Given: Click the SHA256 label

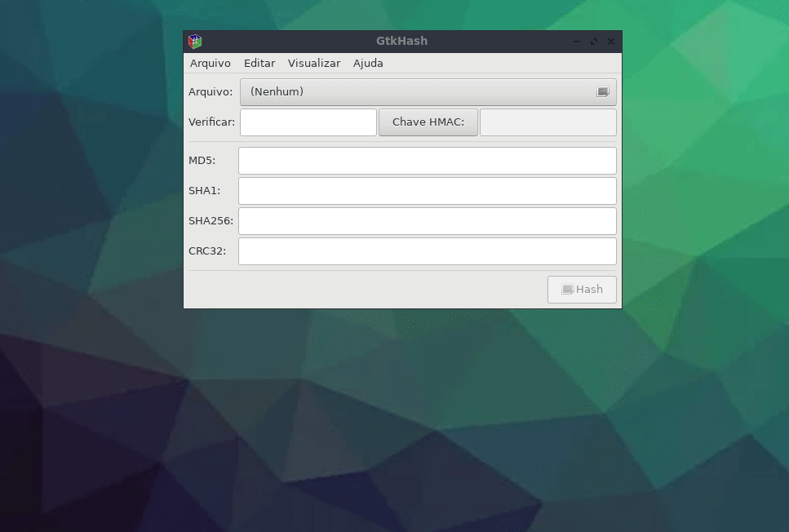Looking at the screenshot, I should point(211,221).
